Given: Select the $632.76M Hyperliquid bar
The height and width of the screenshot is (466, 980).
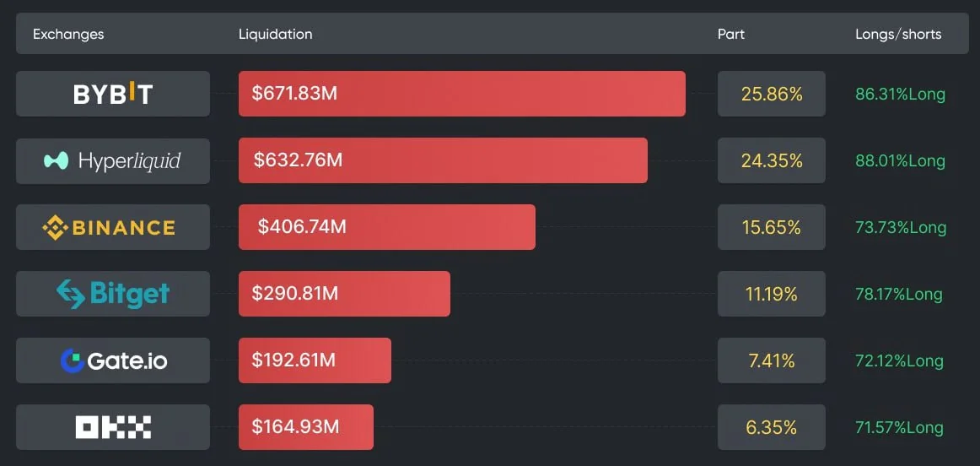Looking at the screenshot, I should click(443, 160).
